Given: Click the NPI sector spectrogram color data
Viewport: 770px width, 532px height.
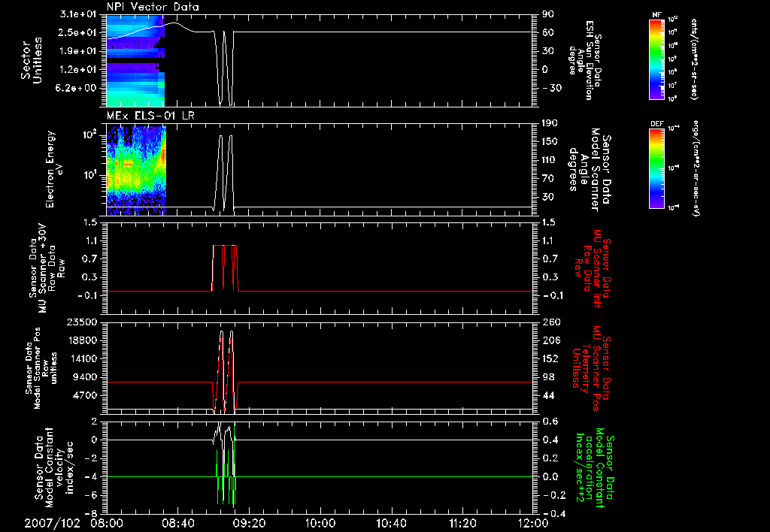Looking at the screenshot, I should tap(135, 61).
